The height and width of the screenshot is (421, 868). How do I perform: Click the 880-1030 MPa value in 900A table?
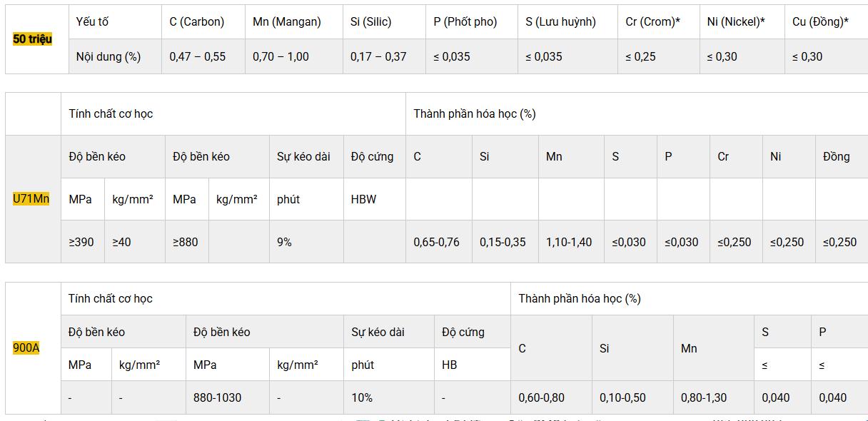click(x=218, y=397)
